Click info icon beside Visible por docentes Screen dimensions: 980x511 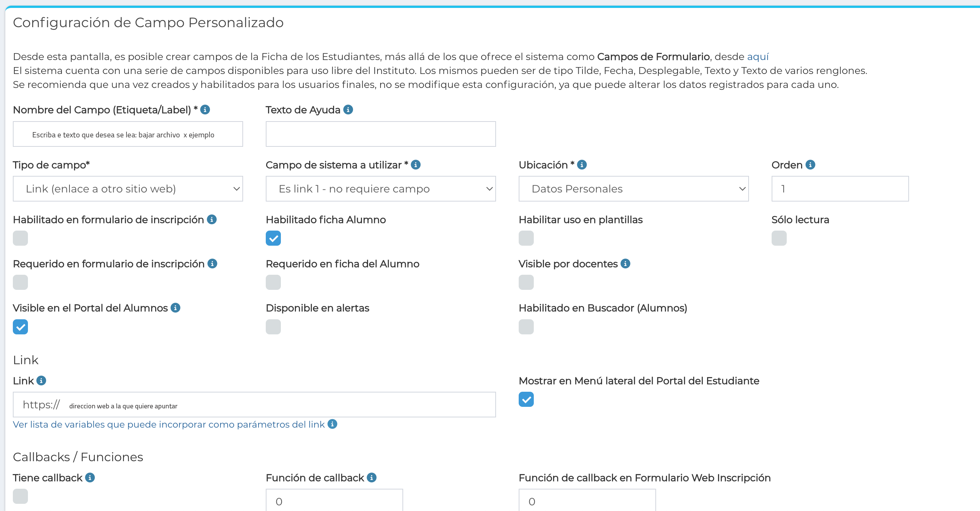pyautogui.click(x=625, y=263)
